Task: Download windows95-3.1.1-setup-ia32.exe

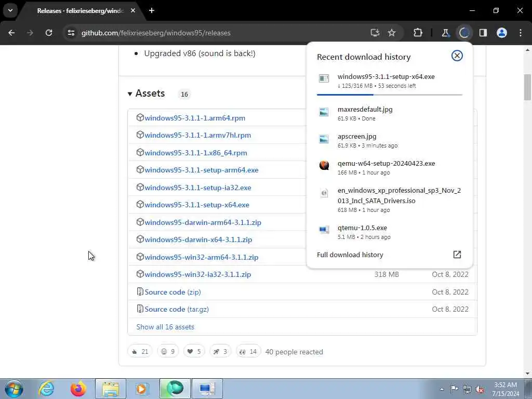Action: (198, 188)
